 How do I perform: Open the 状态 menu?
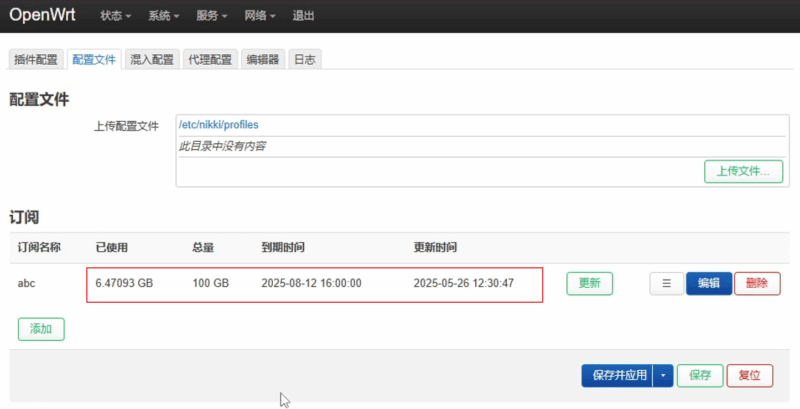[116, 16]
